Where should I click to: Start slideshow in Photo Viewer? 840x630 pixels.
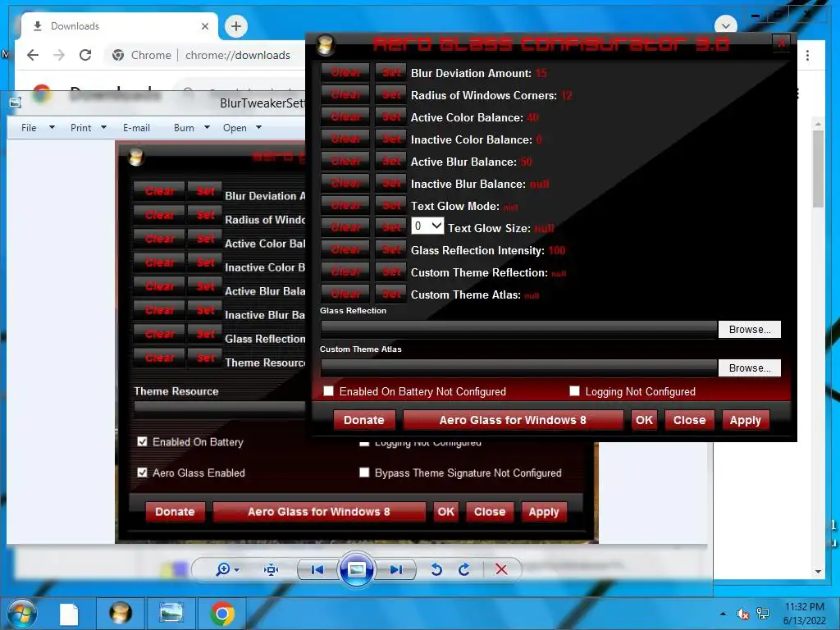coord(356,569)
